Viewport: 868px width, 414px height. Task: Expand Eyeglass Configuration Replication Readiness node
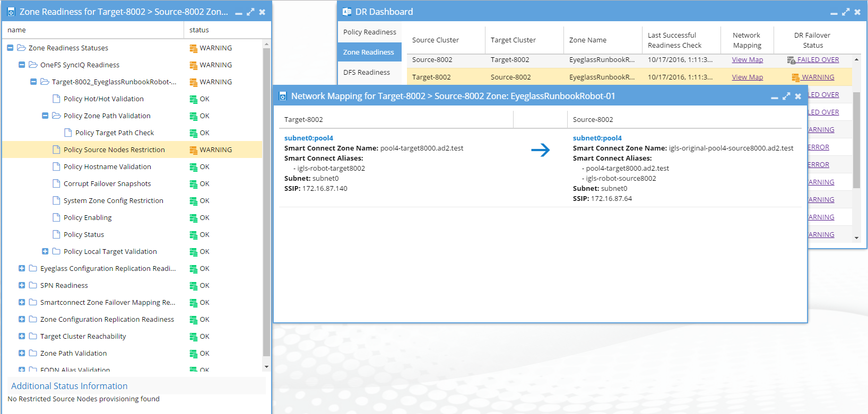22,268
